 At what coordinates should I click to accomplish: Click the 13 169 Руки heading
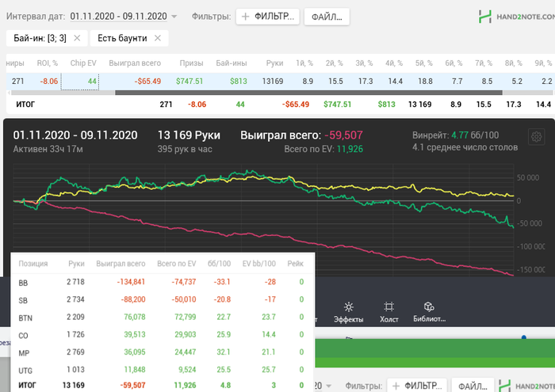[x=189, y=135]
